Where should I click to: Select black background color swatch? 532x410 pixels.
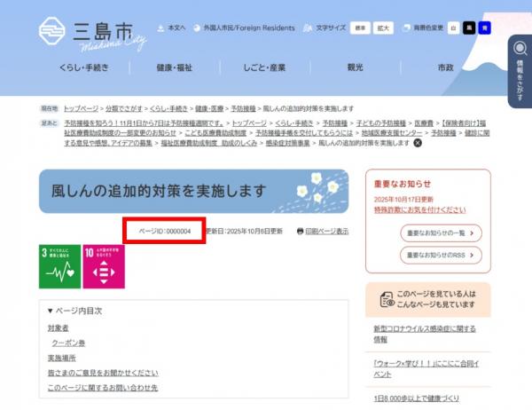point(469,28)
